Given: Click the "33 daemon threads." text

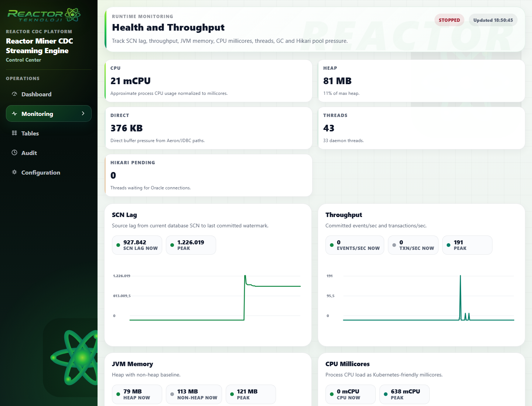Looking at the screenshot, I should (344, 141).
